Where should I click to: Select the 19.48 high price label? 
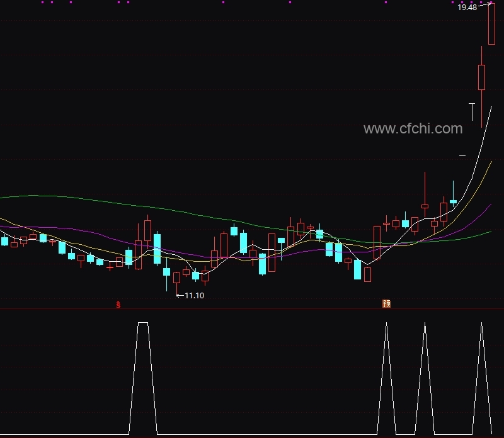coord(467,8)
